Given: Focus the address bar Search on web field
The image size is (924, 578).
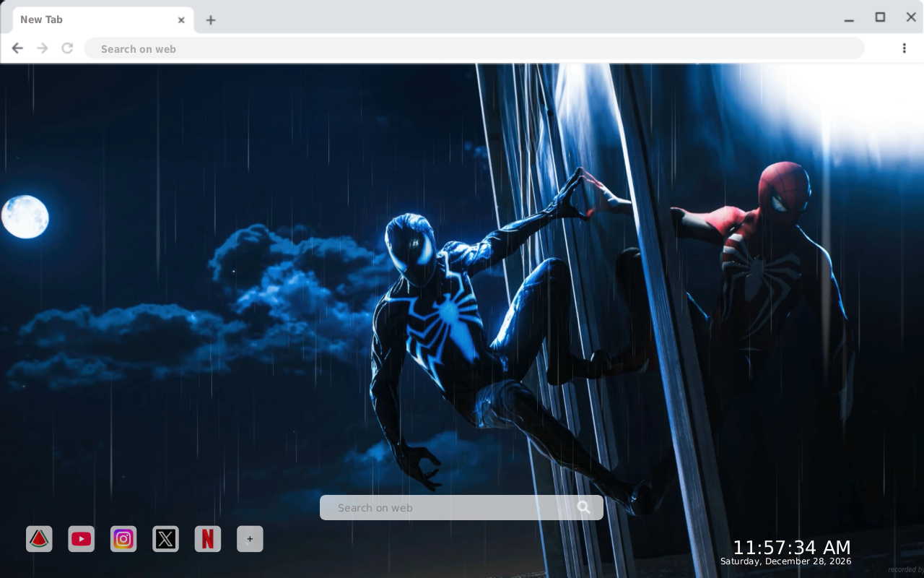Looking at the screenshot, I should [474, 48].
